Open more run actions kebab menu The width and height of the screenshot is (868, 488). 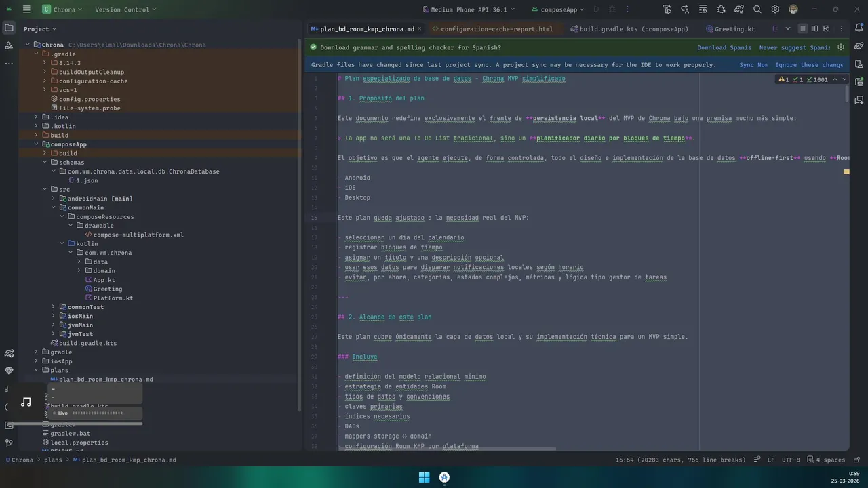click(629, 9)
